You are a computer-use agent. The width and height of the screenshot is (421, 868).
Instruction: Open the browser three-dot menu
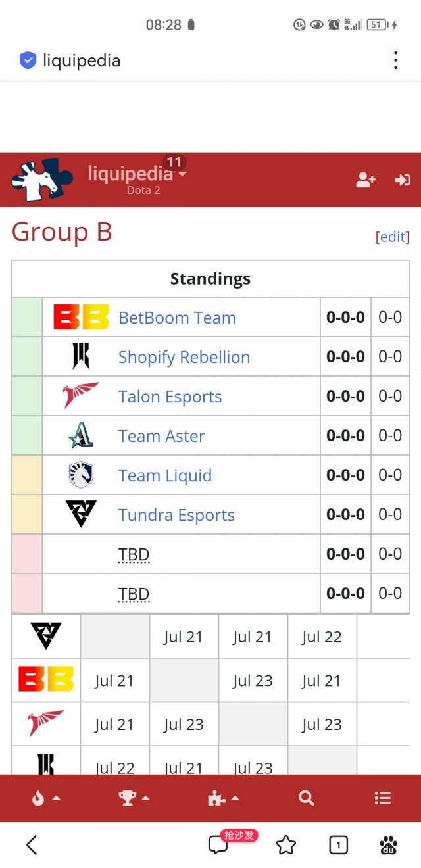395,60
